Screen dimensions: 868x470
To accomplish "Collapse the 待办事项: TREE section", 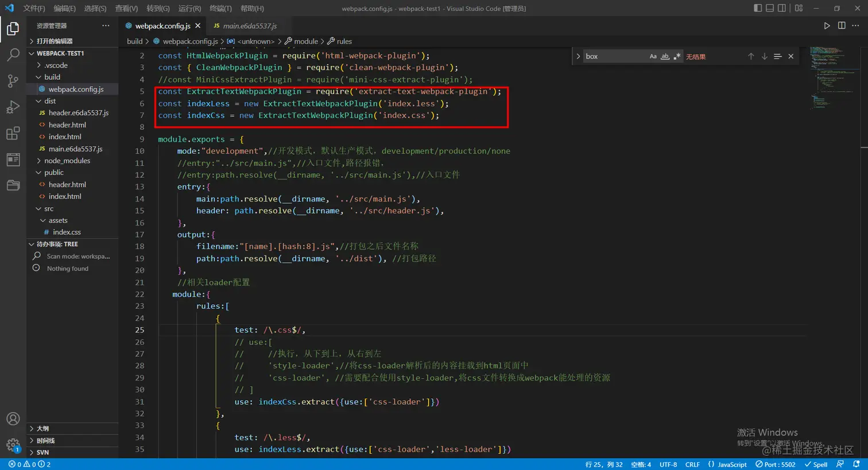I will tap(72, 244).
